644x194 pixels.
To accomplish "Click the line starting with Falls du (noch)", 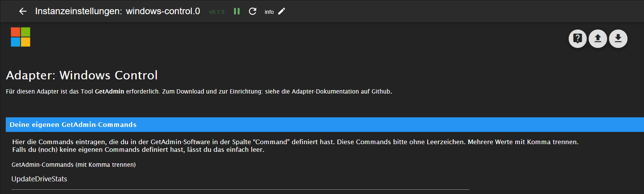I will [138, 150].
